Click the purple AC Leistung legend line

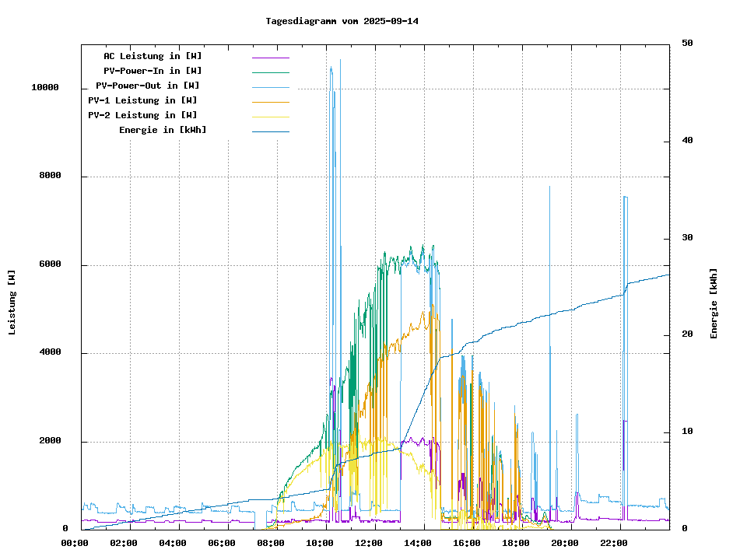click(270, 57)
